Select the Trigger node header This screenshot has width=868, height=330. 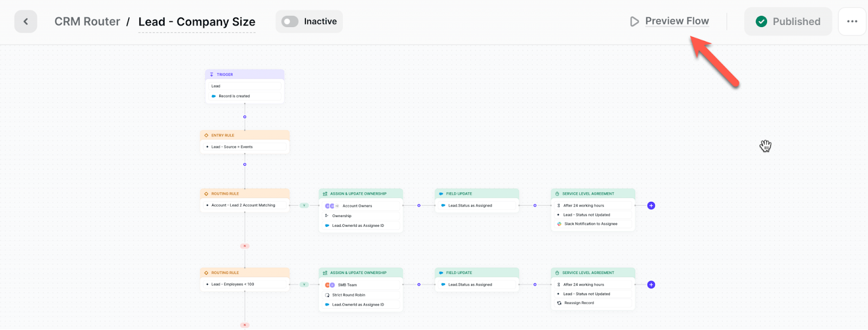point(245,74)
